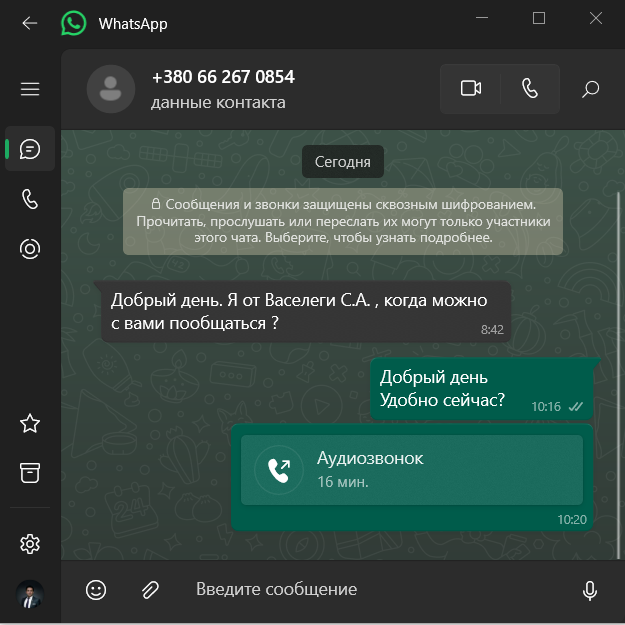Image resolution: width=625 pixels, height=625 pixels.
Task: Click the 10:20 timestamp under the call
Action: click(572, 520)
